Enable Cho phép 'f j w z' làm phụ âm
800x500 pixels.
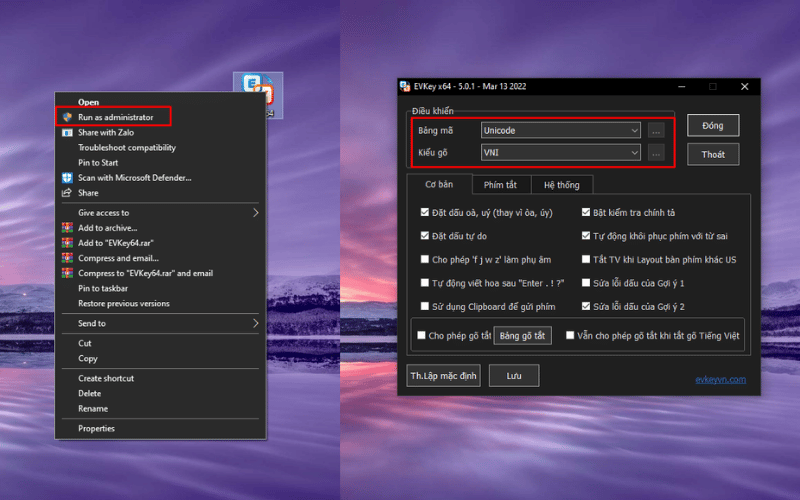424,259
